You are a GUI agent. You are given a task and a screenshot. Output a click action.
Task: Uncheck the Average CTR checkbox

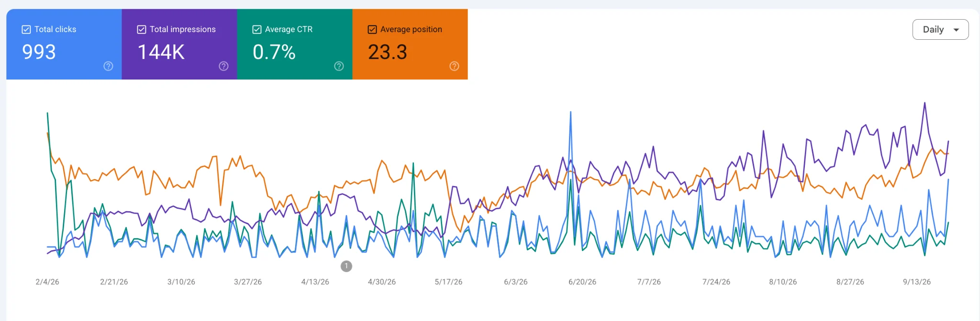click(x=257, y=30)
